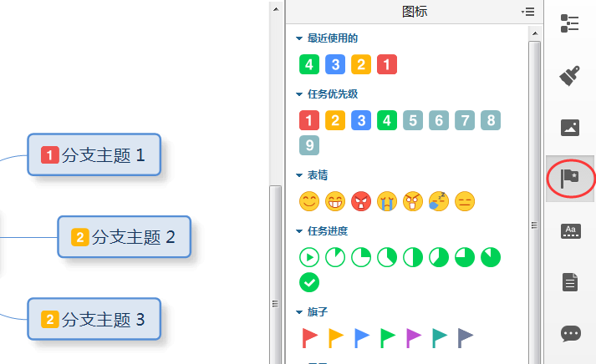Insert the sleeping face emoticon
This screenshot has height=364, width=596.
point(439,201)
